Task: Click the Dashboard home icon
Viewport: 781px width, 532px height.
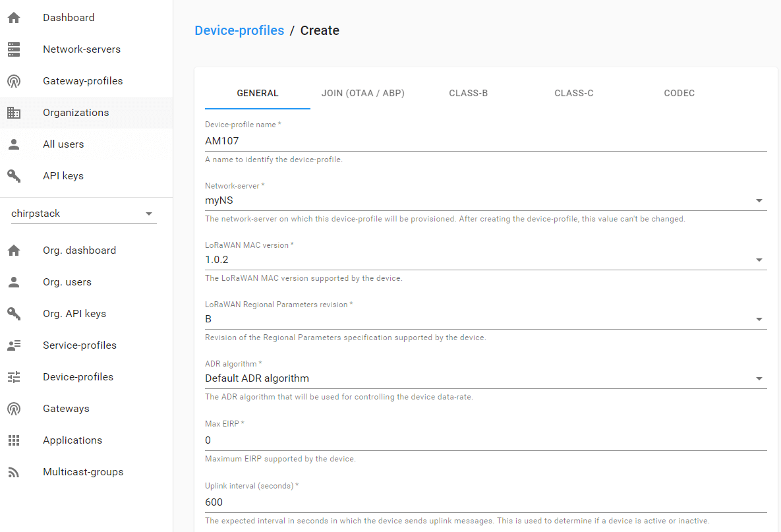Action: (x=14, y=18)
